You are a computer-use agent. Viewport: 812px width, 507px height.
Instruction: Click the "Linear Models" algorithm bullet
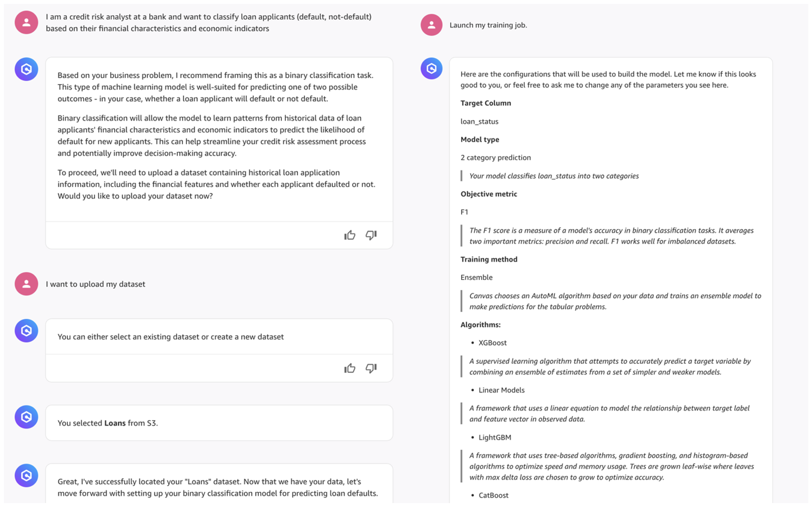(x=501, y=390)
